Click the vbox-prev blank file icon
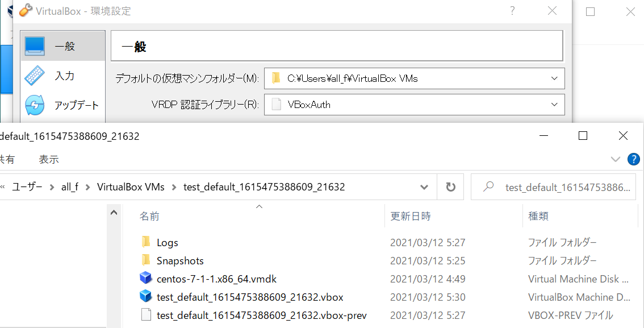This screenshot has width=644, height=328. [x=146, y=315]
